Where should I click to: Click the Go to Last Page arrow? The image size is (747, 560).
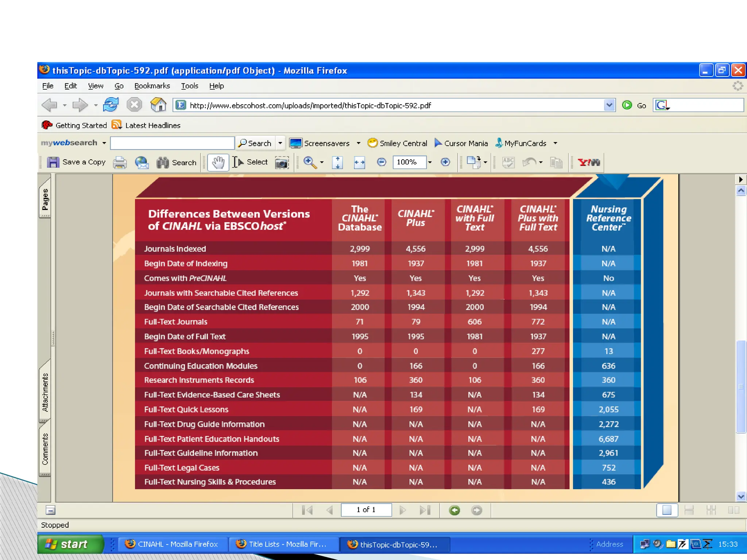pyautogui.click(x=425, y=510)
